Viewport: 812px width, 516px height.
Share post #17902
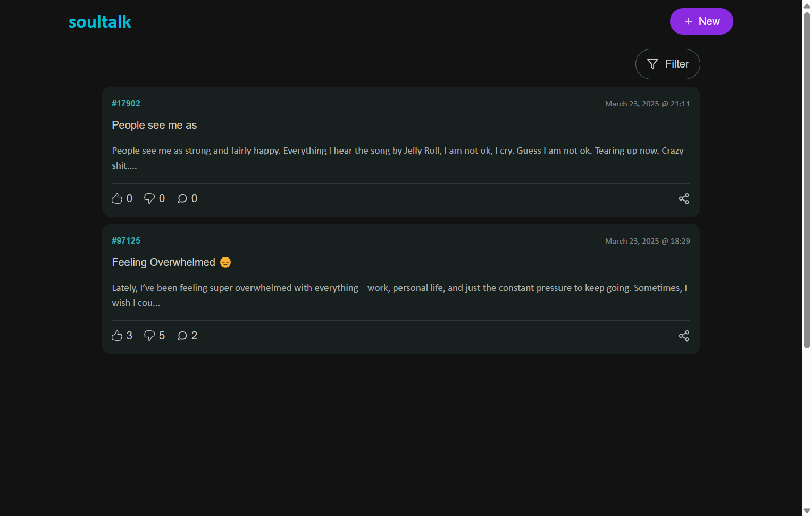[x=684, y=198]
